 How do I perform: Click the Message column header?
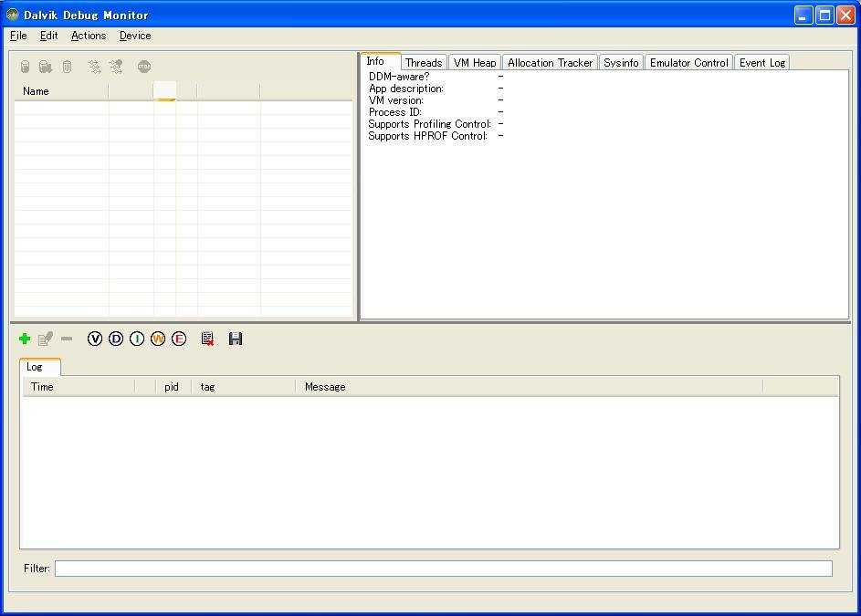(x=530, y=387)
